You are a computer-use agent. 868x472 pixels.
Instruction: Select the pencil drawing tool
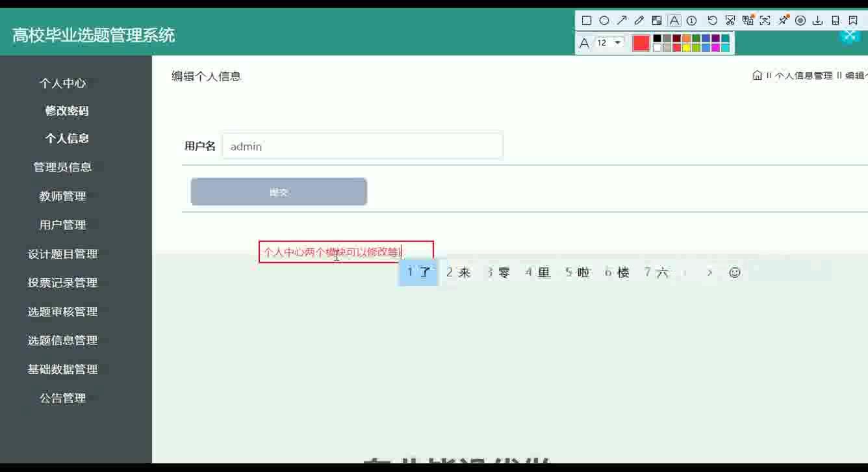pyautogui.click(x=639, y=20)
